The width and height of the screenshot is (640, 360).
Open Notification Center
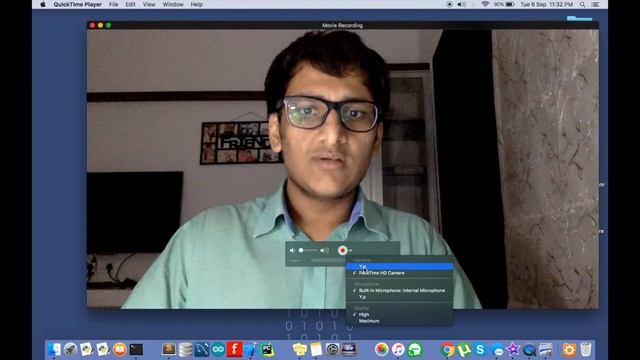pyautogui.click(x=596, y=4)
